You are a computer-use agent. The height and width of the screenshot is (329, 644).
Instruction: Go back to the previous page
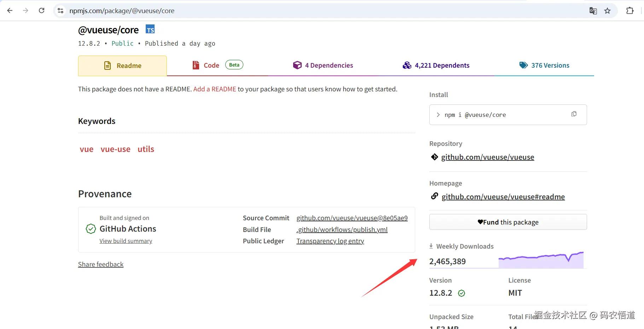point(10,11)
